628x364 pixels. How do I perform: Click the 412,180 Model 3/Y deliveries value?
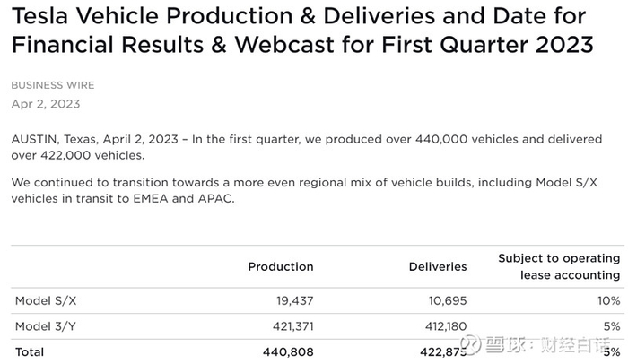point(440,325)
